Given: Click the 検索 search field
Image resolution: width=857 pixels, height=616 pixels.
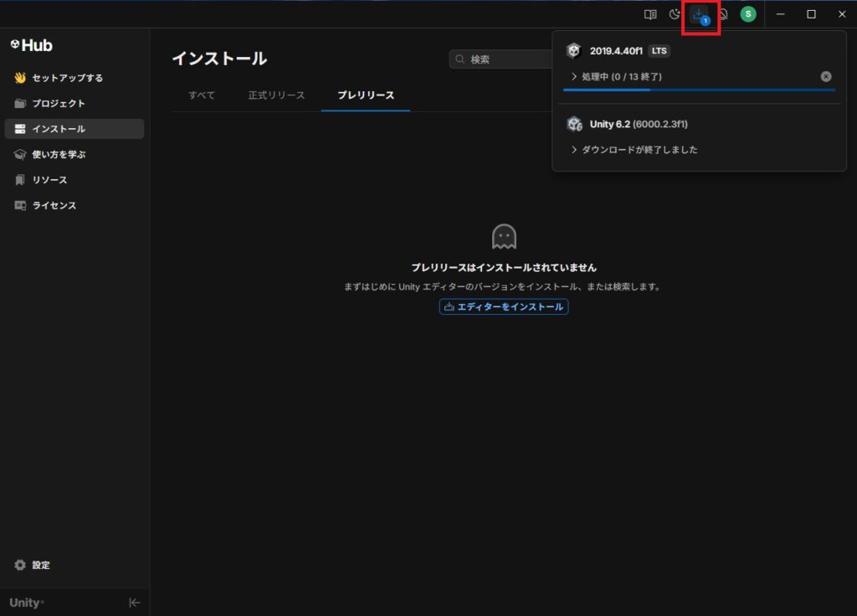Looking at the screenshot, I should pyautogui.click(x=501, y=59).
